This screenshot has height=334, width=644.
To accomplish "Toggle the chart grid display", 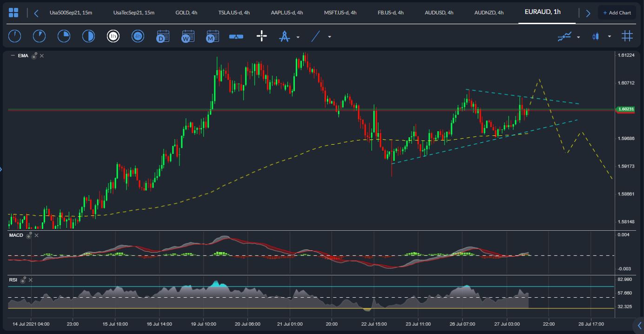I will coord(627,36).
